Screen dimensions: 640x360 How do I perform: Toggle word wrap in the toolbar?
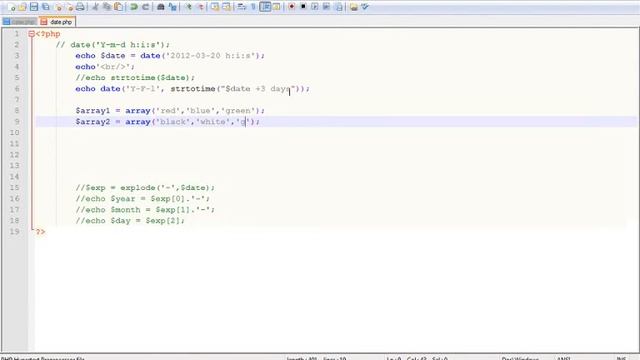[x=242, y=7]
